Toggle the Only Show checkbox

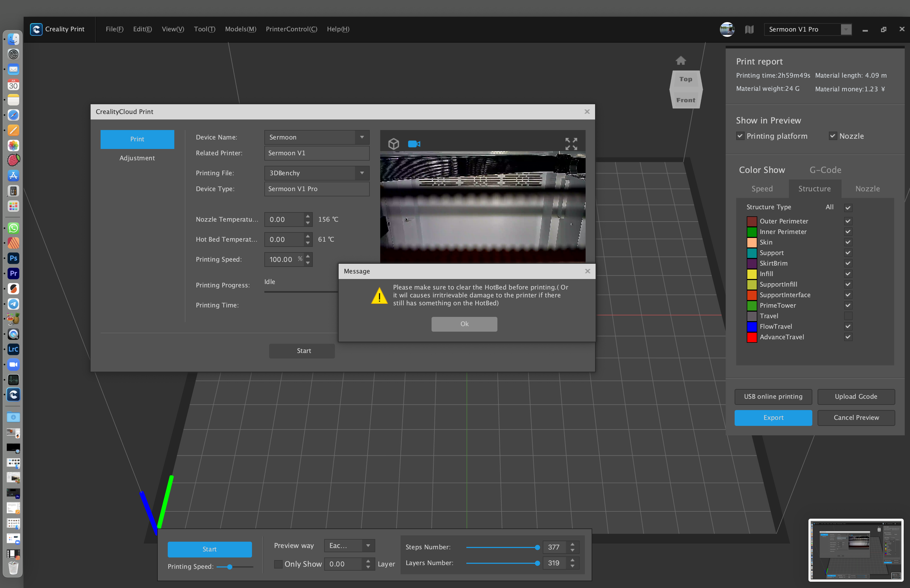pos(278,564)
